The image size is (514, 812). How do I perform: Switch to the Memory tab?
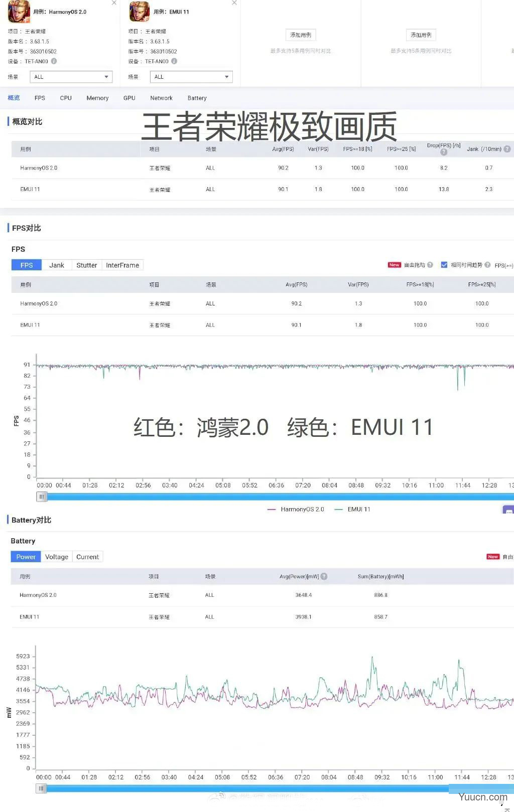97,98
